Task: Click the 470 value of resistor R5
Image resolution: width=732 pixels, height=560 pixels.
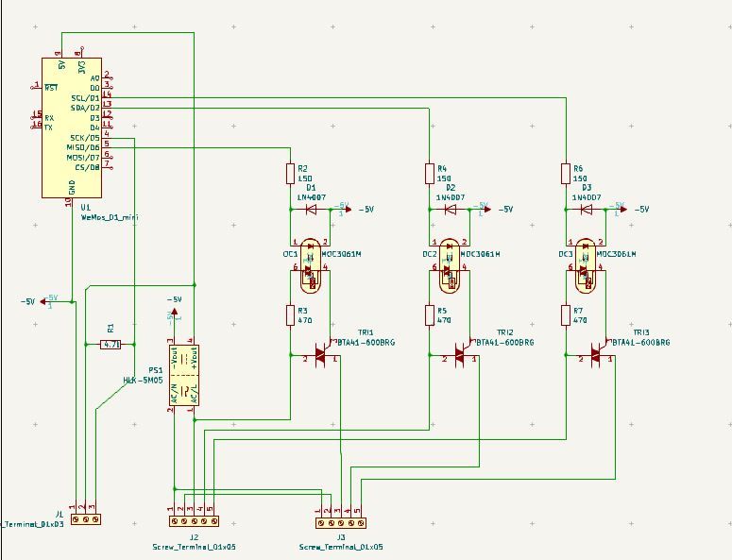Action: (x=444, y=320)
